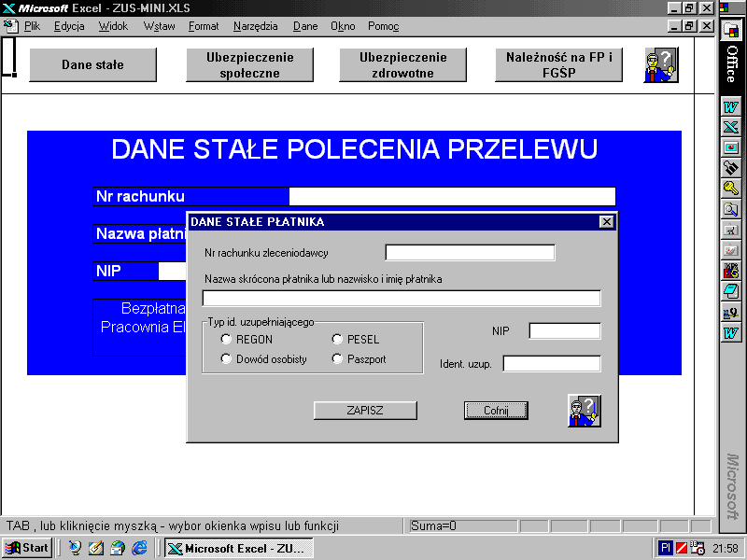Click the NIP input field in dialog
This screenshot has width=747, height=560.
(x=564, y=330)
